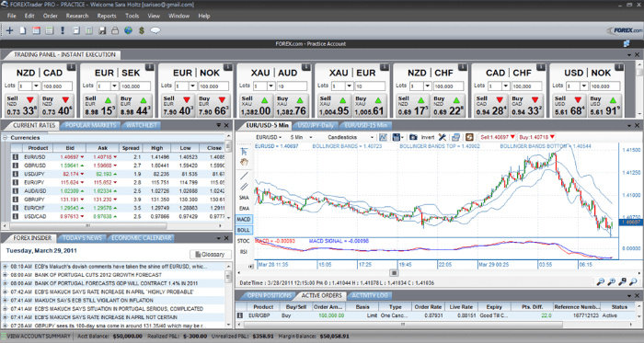Select the hand pan chart tool

tap(244, 162)
